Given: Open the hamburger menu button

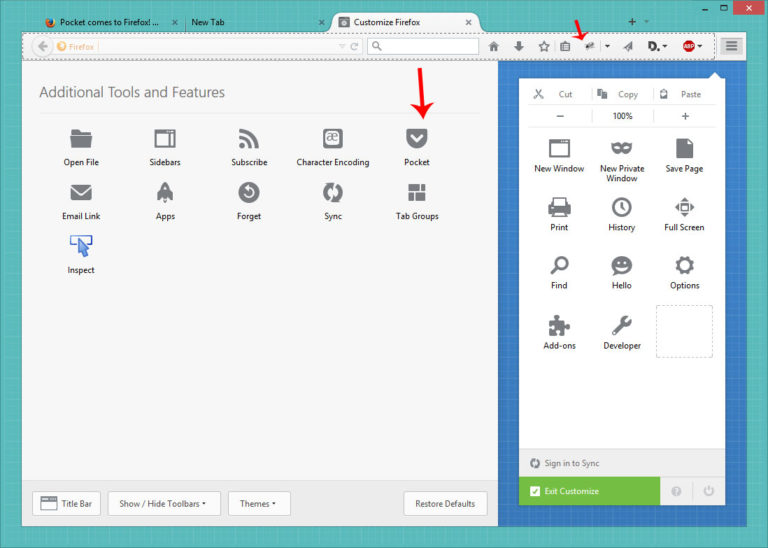Looking at the screenshot, I should click(x=731, y=46).
